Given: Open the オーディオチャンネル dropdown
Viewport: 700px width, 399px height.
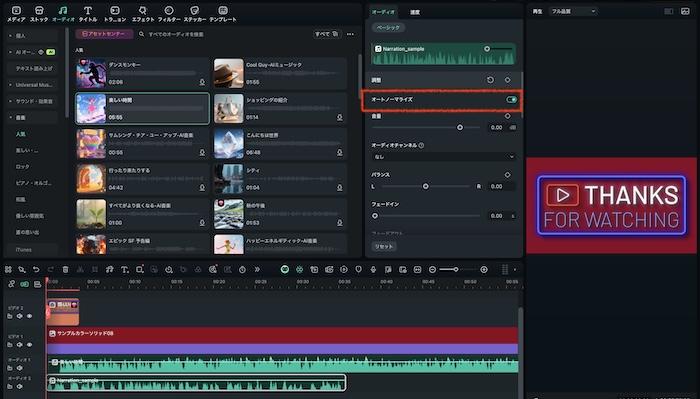Looking at the screenshot, I should pyautogui.click(x=443, y=157).
